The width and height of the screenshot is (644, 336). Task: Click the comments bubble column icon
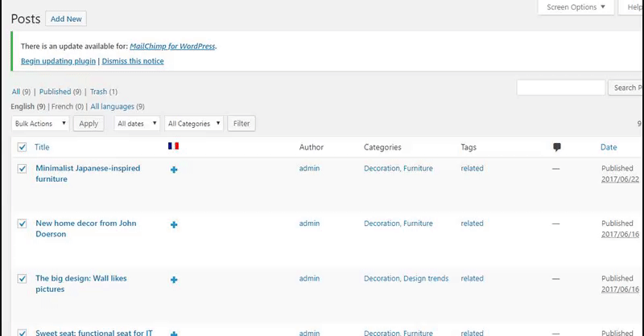click(x=557, y=147)
